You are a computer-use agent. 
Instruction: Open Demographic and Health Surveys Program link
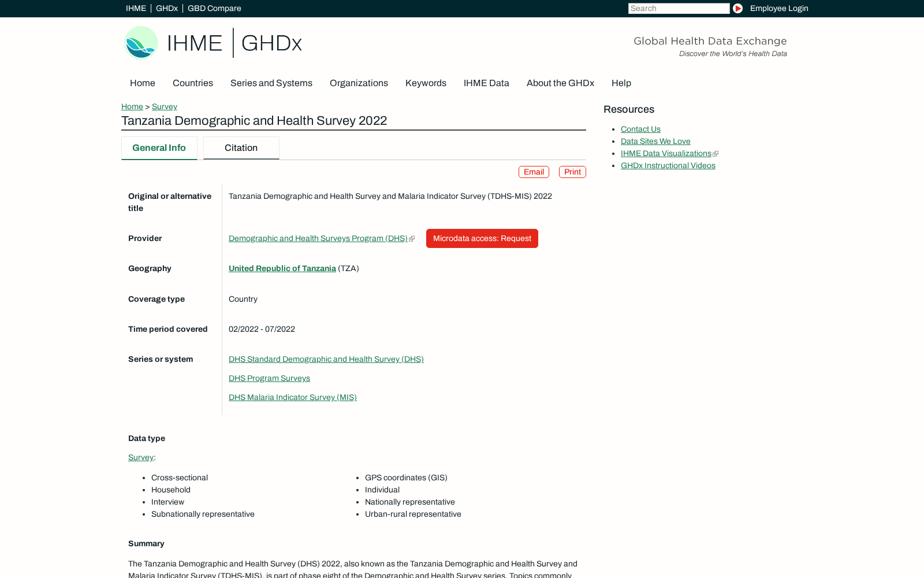coord(318,238)
